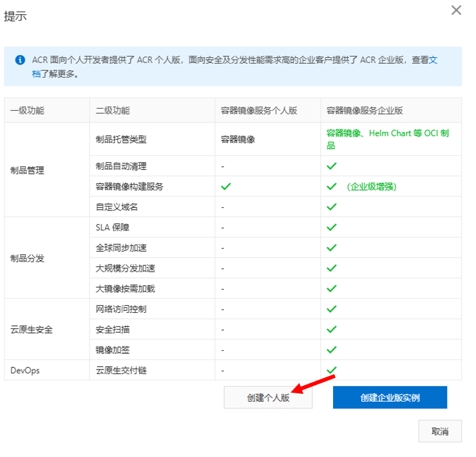476x457 pixels.
Task: Click the 自定义域名 row label
Action: pos(117,207)
